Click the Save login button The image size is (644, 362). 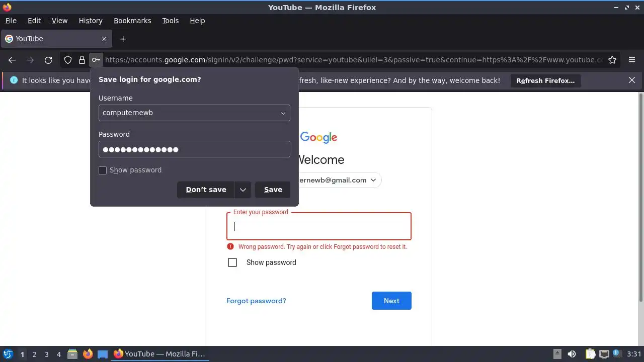[273, 190]
